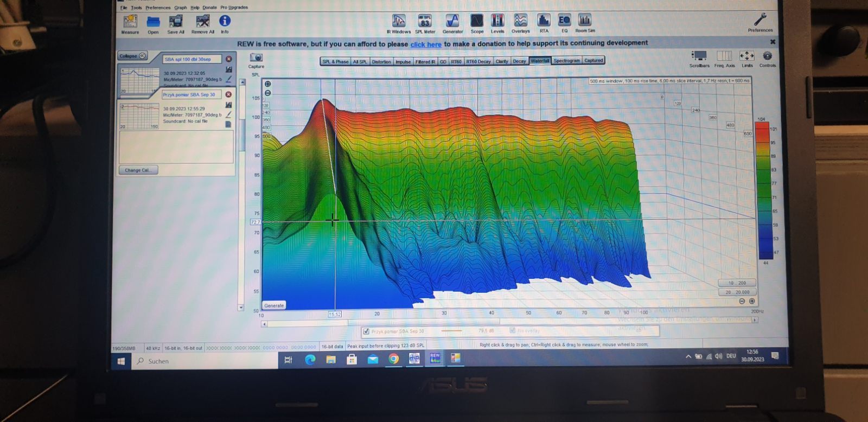Collapse the measurements panel
Screen dimensions: 868x422
[133, 56]
